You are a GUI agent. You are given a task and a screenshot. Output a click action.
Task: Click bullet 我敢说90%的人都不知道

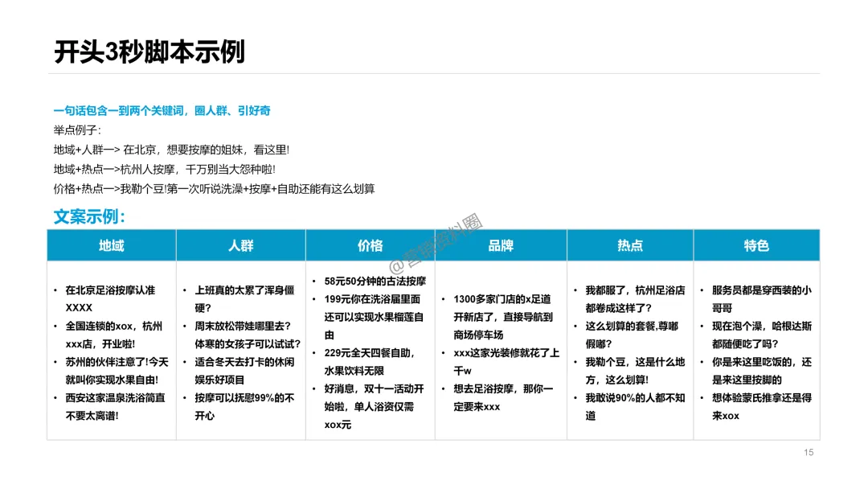[x=635, y=407]
